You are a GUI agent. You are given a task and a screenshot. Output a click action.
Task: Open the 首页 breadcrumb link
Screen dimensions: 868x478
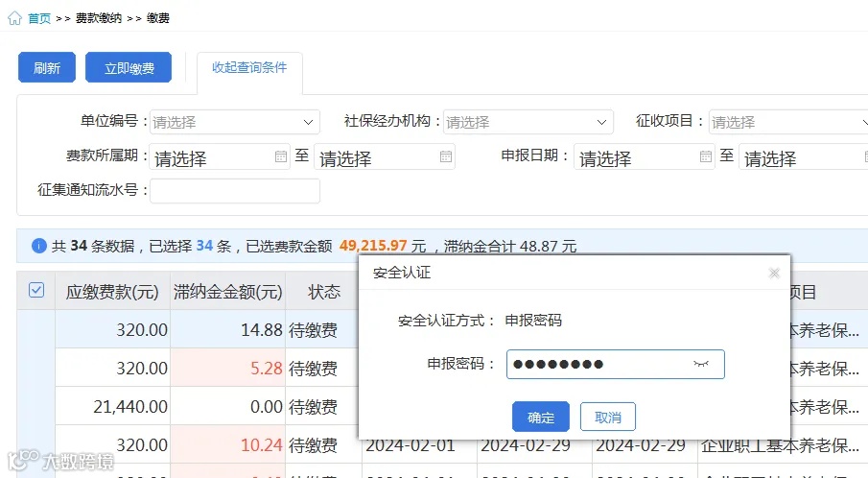pos(39,18)
